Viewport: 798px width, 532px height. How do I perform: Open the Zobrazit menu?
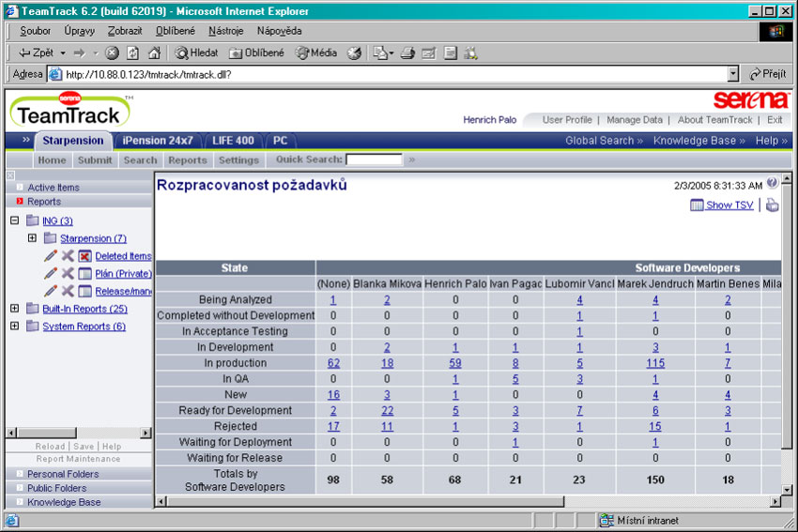click(125, 31)
